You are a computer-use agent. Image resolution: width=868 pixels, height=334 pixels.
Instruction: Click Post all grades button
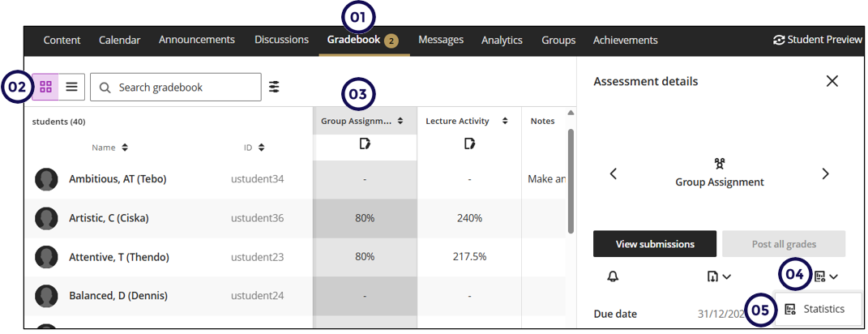784,244
